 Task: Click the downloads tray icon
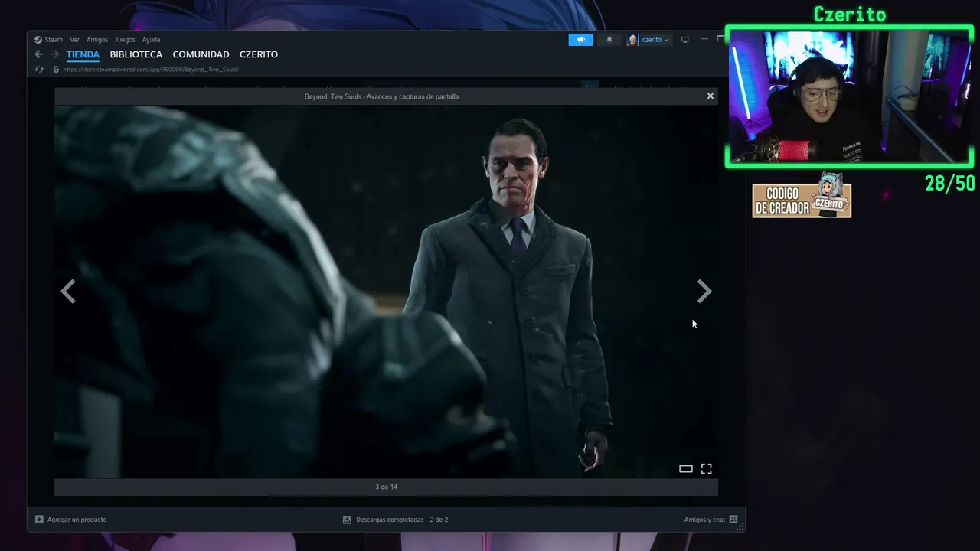click(x=347, y=520)
